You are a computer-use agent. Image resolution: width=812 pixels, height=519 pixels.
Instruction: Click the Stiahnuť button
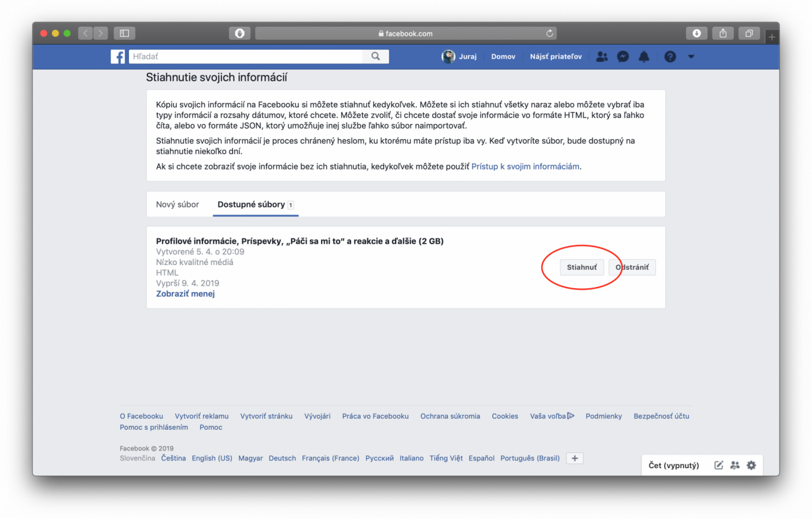(582, 267)
